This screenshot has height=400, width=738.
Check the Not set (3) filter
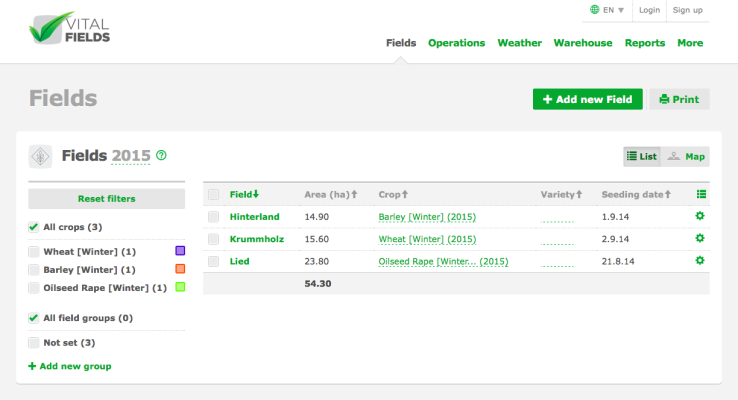33,343
